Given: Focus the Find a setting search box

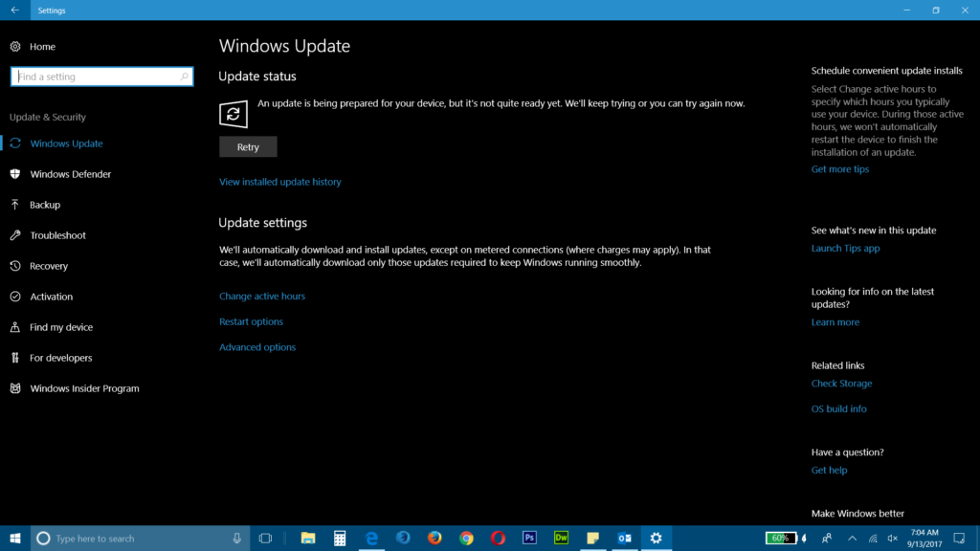Looking at the screenshot, I should point(101,77).
